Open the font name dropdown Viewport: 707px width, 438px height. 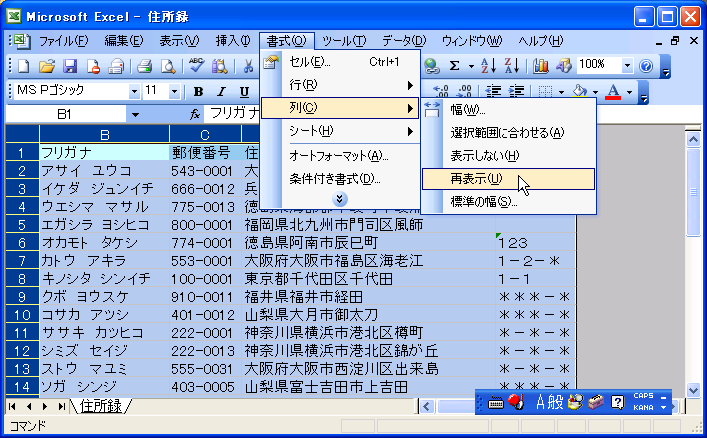pyautogui.click(x=134, y=92)
